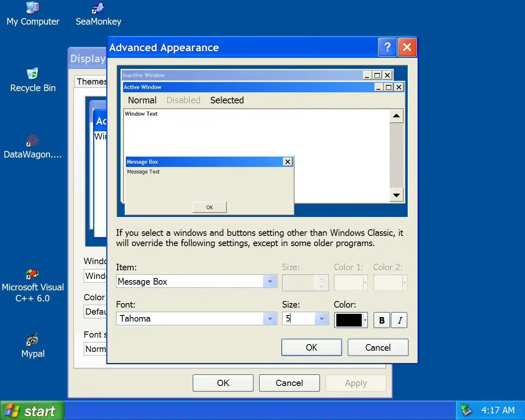525x420 pixels.
Task: Click the Disabled menu item in preview
Action: pos(184,100)
